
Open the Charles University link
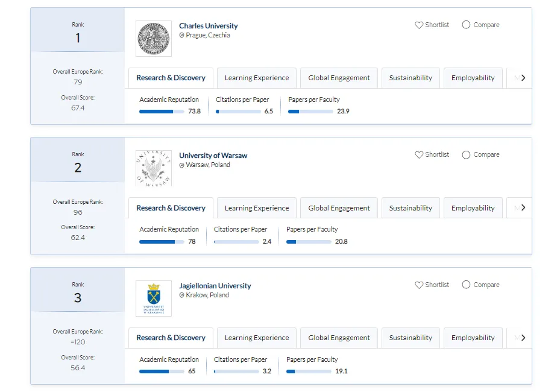208,26
